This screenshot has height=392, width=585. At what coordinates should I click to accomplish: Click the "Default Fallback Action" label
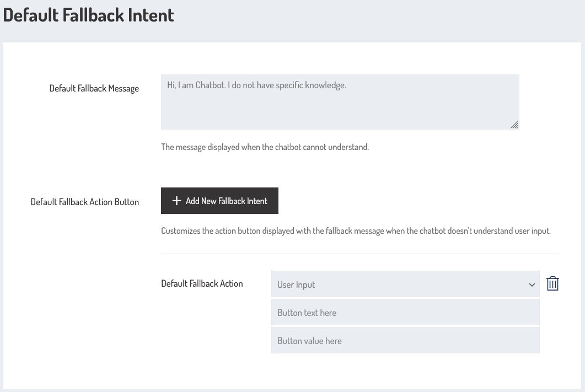coord(202,283)
